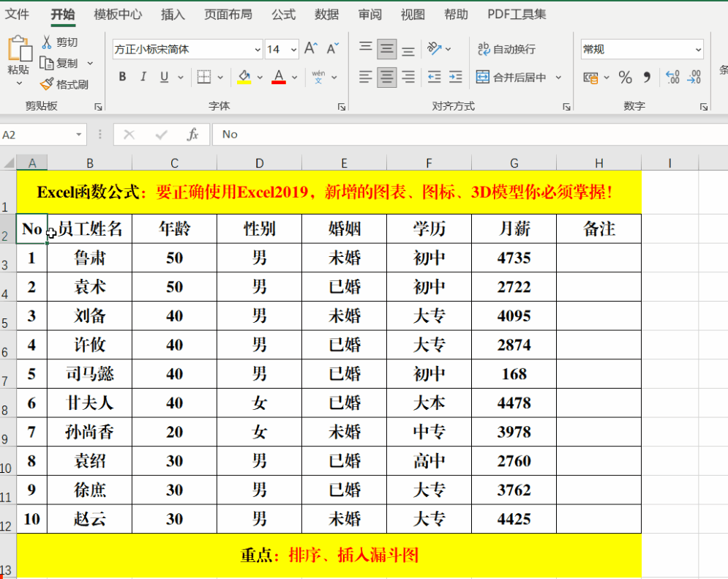Screen dimensions: 728x579
Task: Switch to the PDF工具集 tab
Action: point(517,15)
